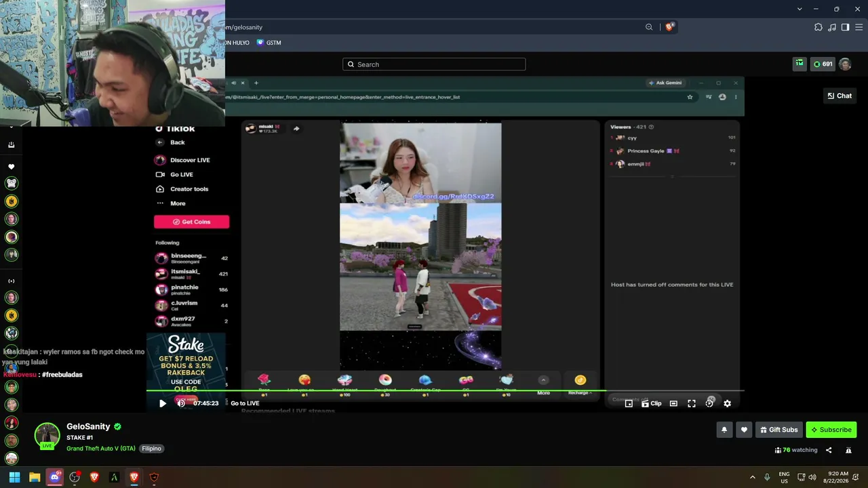
Task: Open Brave main hamburger menu
Action: (x=859, y=27)
